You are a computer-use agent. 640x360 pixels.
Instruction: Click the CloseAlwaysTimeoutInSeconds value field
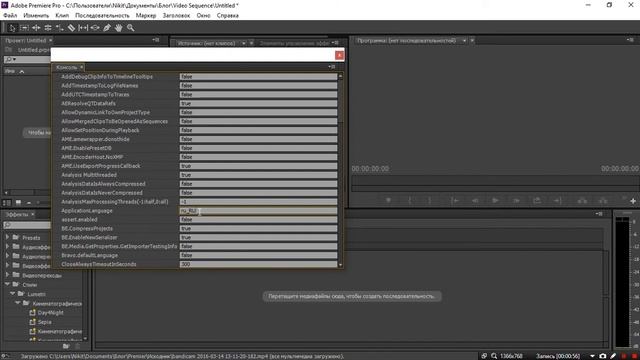pos(258,264)
